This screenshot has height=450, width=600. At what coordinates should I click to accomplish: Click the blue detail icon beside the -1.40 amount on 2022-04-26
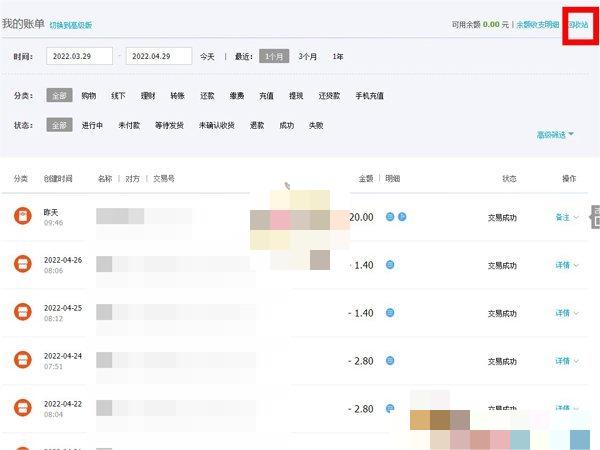click(x=390, y=265)
